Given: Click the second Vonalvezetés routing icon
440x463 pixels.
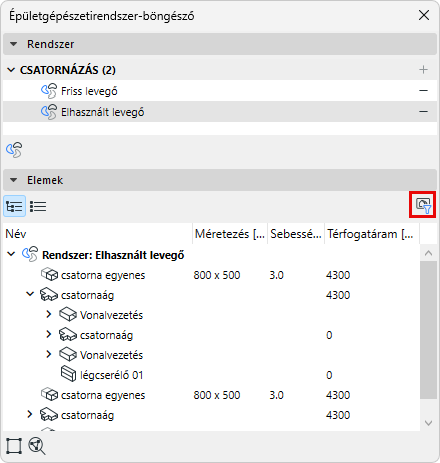Looking at the screenshot, I should [68, 354].
